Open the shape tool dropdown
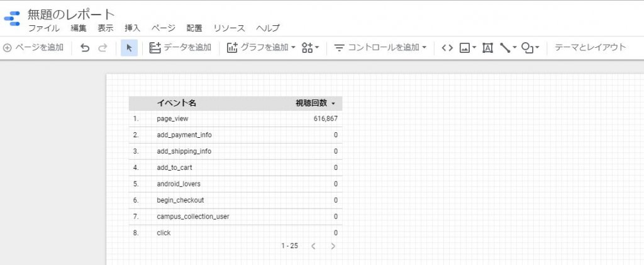The width and height of the screenshot is (644, 265). (530, 48)
